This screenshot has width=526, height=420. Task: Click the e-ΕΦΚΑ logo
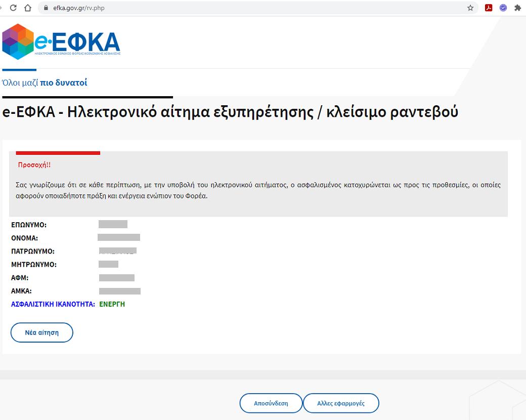coord(61,41)
